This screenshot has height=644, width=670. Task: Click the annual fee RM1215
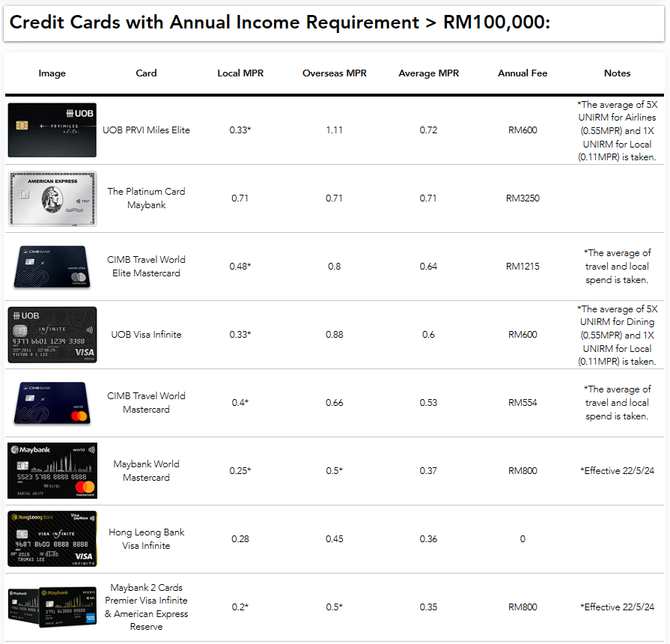click(523, 267)
